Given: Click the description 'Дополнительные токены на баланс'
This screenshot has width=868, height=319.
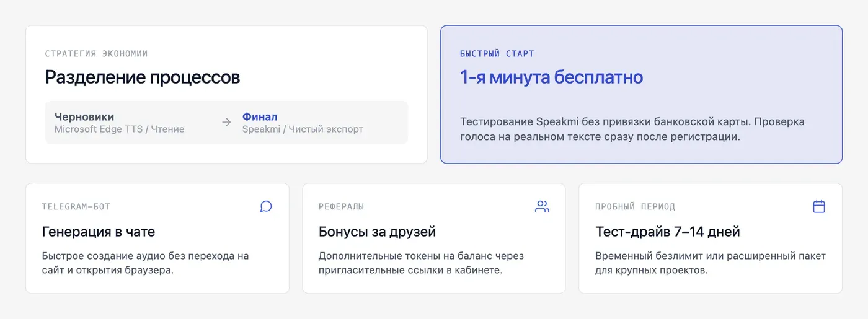Looking at the screenshot, I should (421, 263).
